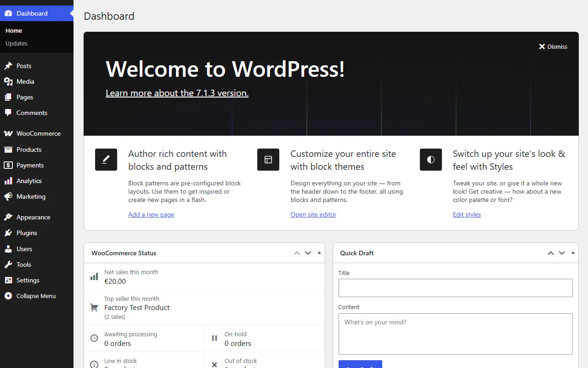588x368 pixels.
Task: Click the Pages document icon
Action: [x=8, y=97]
